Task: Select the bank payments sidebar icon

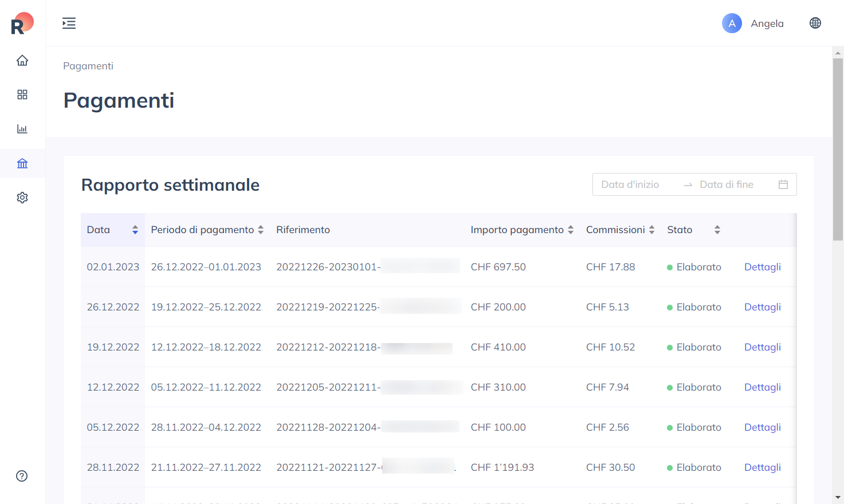Action: tap(22, 163)
